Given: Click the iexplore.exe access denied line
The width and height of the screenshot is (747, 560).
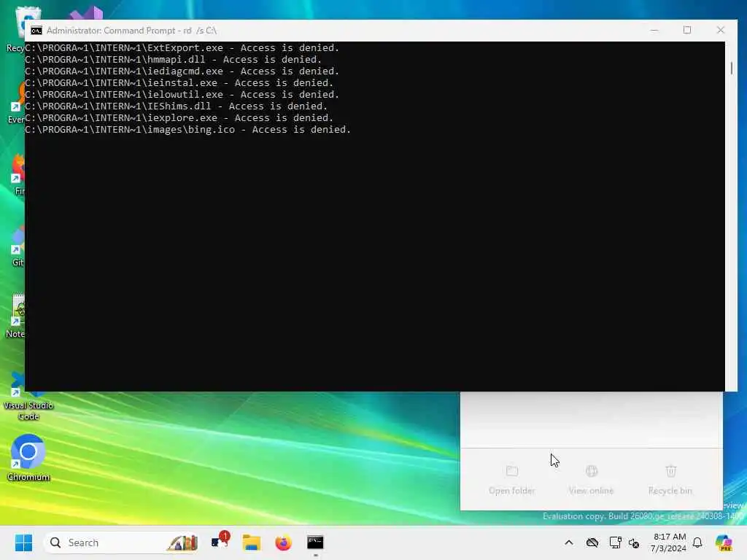Looking at the screenshot, I should (179, 117).
